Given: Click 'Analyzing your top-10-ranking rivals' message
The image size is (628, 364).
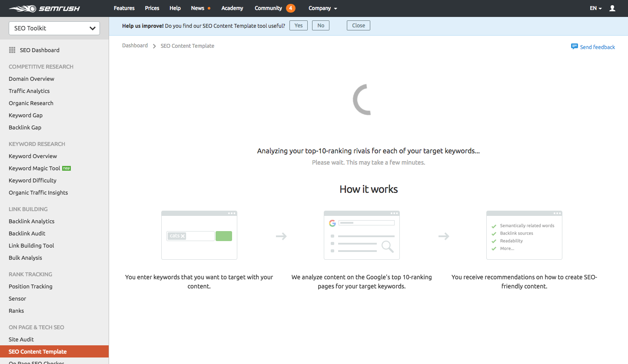Looking at the screenshot, I should [369, 151].
